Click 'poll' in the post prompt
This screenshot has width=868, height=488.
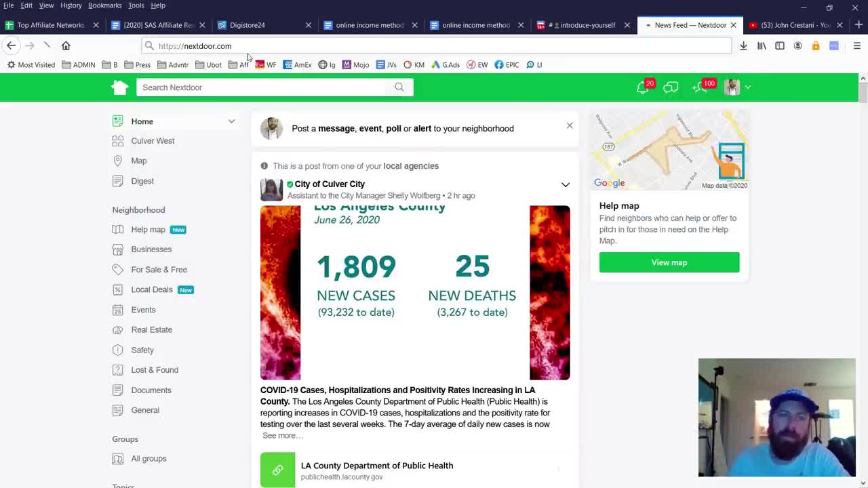coord(394,128)
